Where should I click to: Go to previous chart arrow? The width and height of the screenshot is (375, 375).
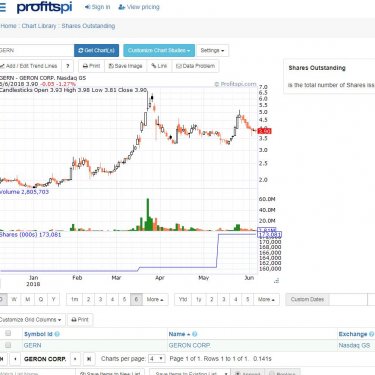pos(15,359)
